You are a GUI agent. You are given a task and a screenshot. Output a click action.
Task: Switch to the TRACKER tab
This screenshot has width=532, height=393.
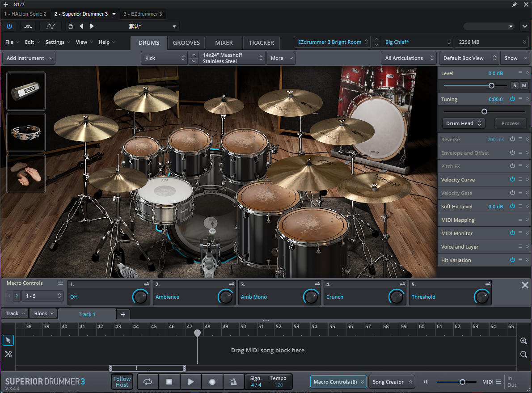point(261,42)
